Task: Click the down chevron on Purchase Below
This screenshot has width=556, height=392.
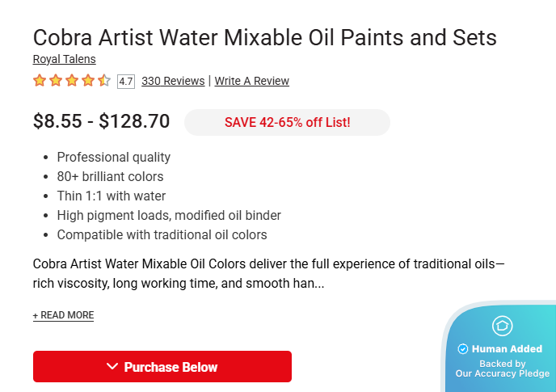Action: (x=112, y=367)
